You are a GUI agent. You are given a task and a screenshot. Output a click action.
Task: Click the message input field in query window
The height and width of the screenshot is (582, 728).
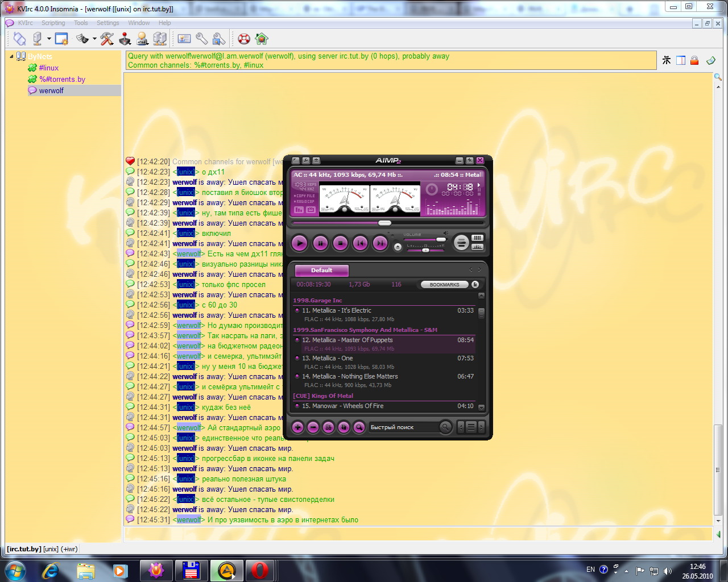(418, 534)
